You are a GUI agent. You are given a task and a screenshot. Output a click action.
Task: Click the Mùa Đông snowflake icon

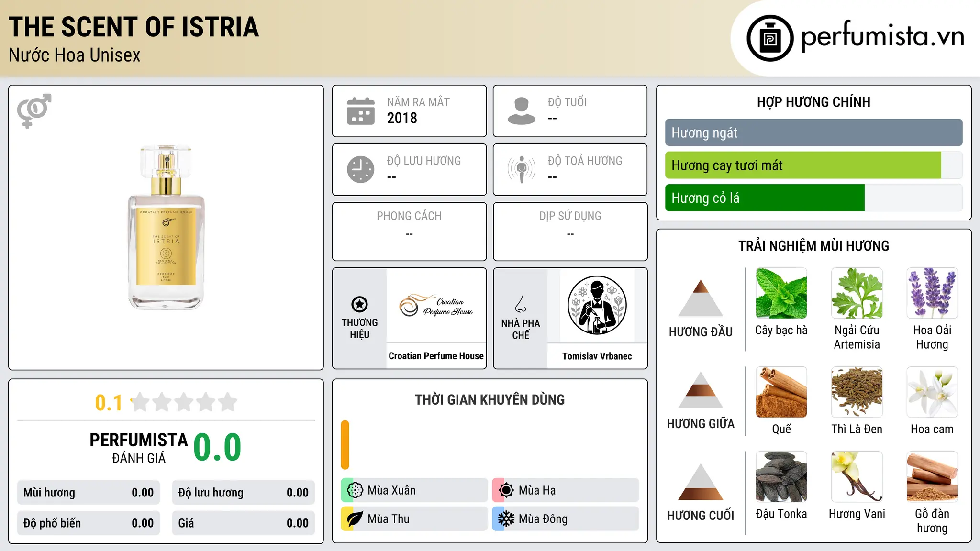click(506, 519)
